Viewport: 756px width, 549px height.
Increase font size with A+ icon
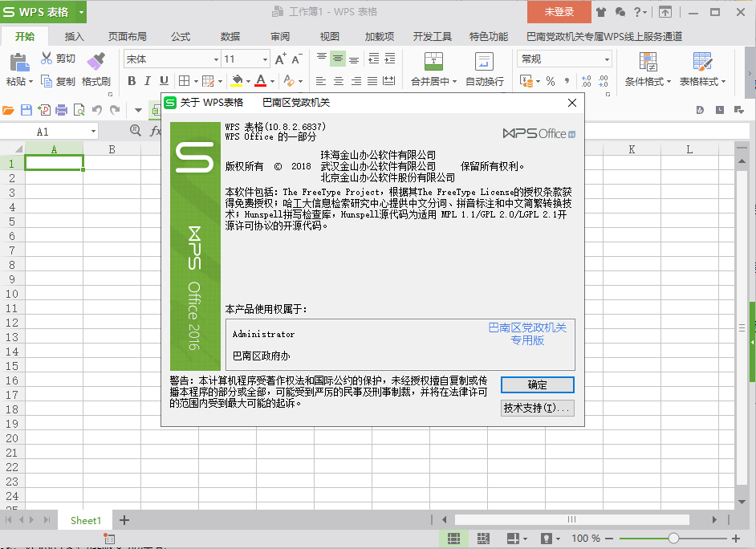[281, 59]
